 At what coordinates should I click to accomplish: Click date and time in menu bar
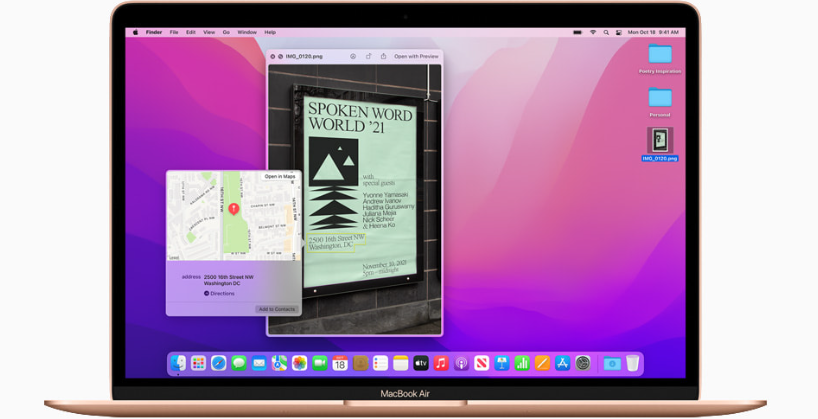653,32
